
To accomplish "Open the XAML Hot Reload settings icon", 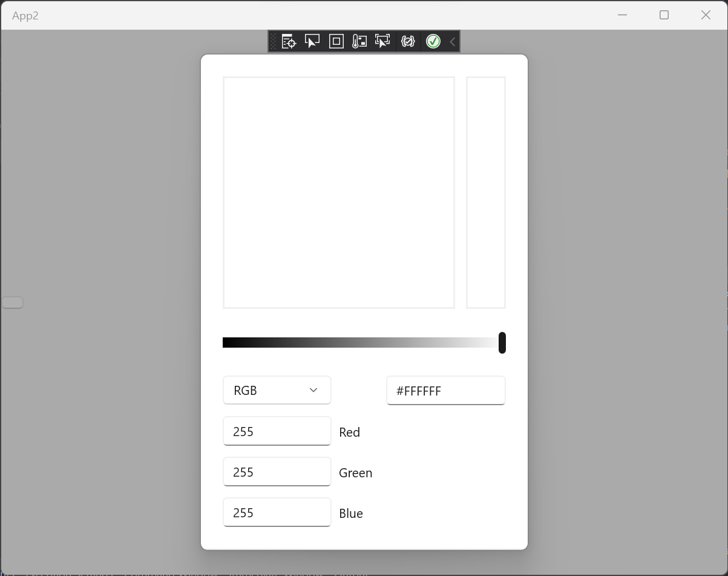I will pos(408,41).
